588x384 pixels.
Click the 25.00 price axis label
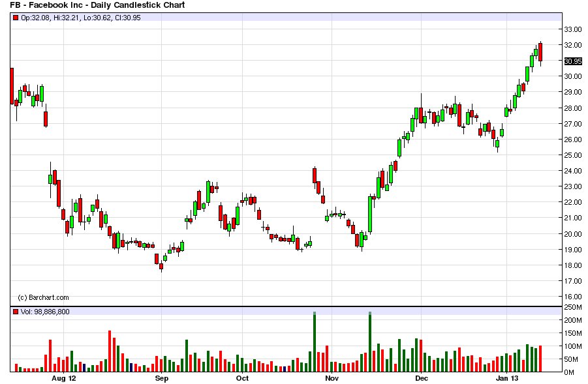click(x=573, y=155)
